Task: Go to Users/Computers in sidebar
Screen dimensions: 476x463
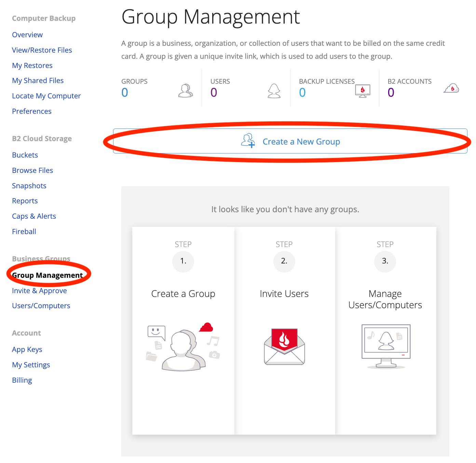Action: [41, 306]
